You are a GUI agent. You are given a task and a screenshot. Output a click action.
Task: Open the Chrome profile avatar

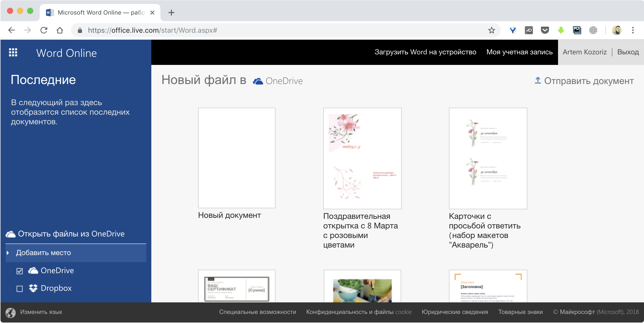click(x=617, y=30)
